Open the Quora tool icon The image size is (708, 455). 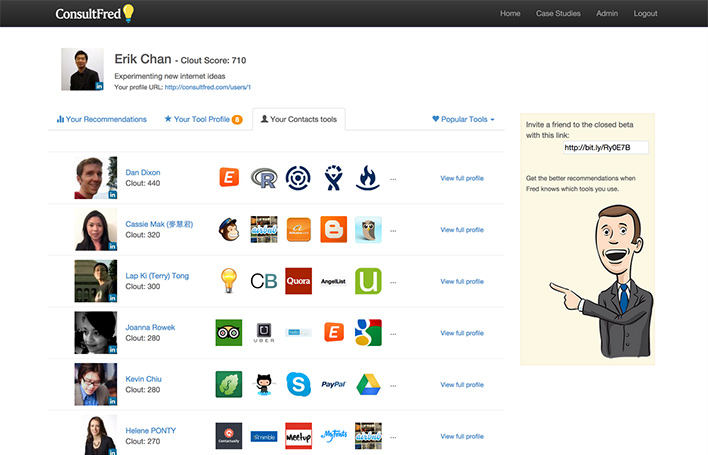coord(298,281)
